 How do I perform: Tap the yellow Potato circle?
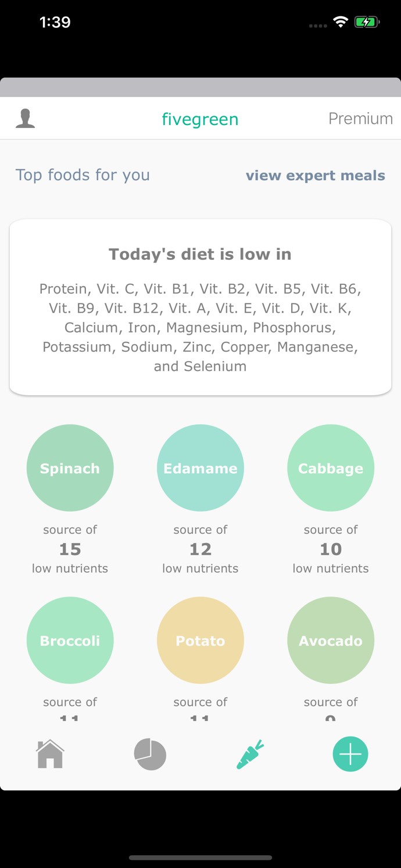coord(201,640)
